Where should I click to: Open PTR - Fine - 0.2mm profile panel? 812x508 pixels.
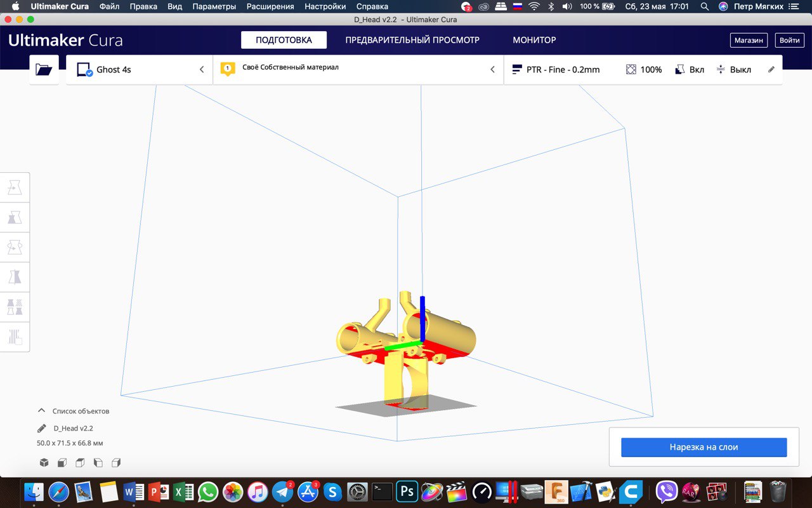pyautogui.click(x=643, y=69)
